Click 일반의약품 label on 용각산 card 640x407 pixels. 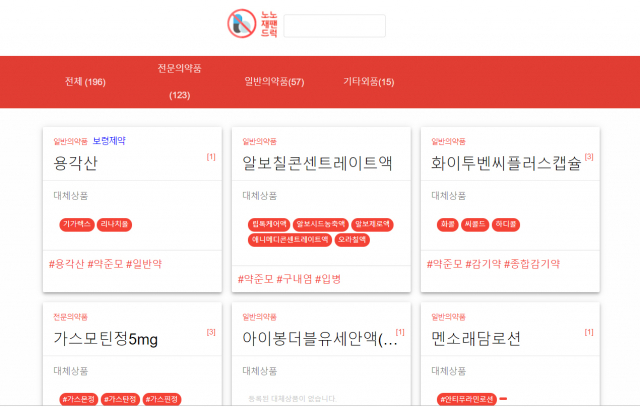coord(70,141)
